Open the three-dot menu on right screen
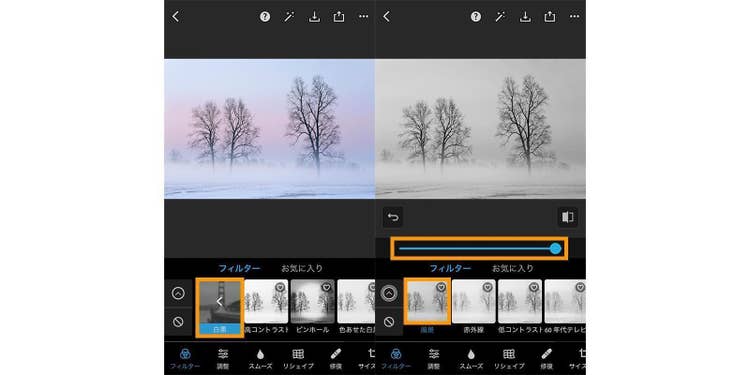The width and height of the screenshot is (750, 375). tap(574, 17)
